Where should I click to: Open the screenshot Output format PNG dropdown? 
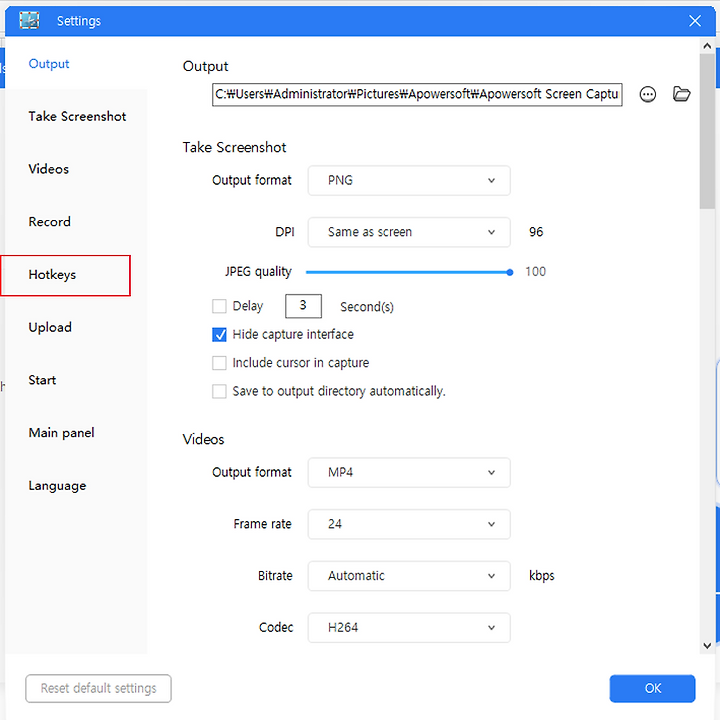pyautogui.click(x=409, y=180)
